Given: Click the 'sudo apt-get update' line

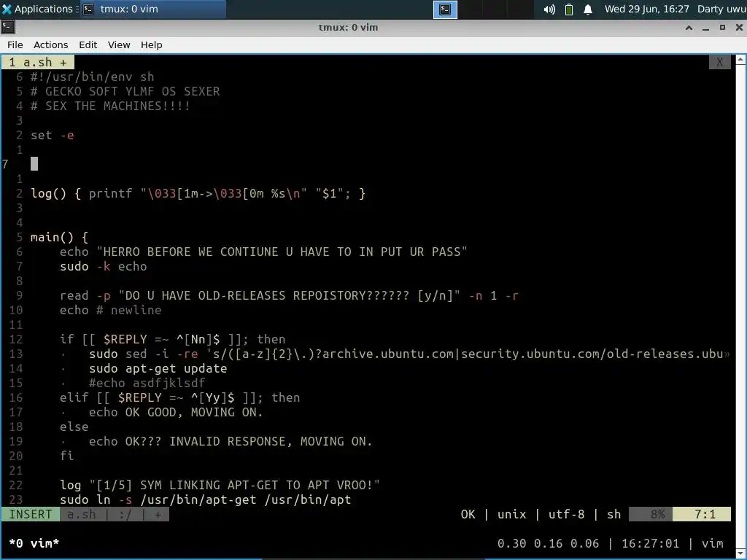Looking at the screenshot, I should 158,368.
